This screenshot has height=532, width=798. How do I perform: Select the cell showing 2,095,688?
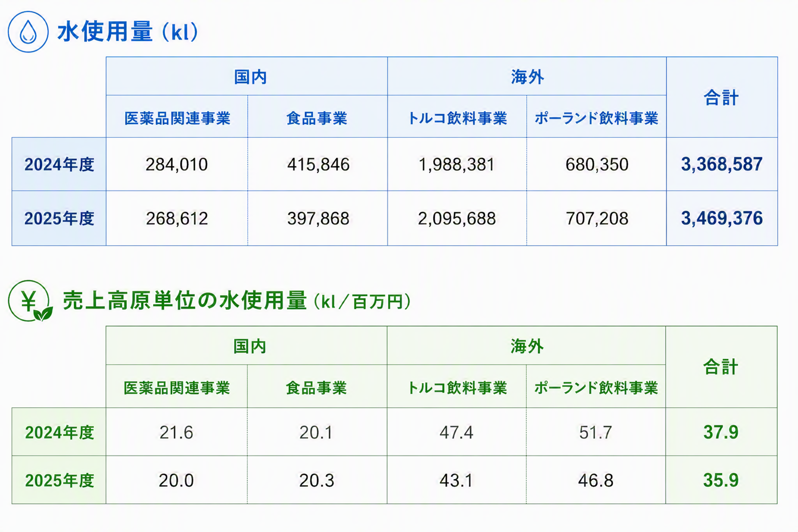[457, 218]
